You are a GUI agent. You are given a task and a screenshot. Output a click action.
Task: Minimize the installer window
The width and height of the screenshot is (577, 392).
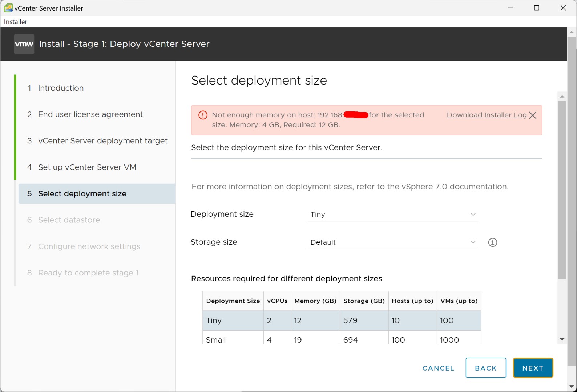511,8
